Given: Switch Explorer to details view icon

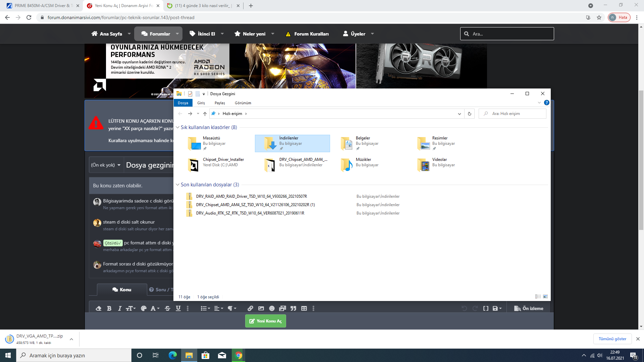Looking at the screenshot, I should [x=538, y=297].
